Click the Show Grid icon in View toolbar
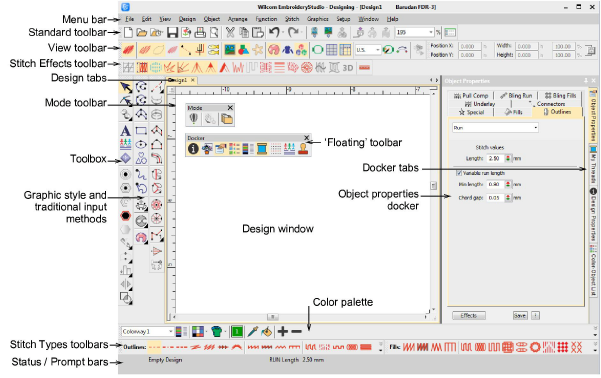 pos(331,50)
